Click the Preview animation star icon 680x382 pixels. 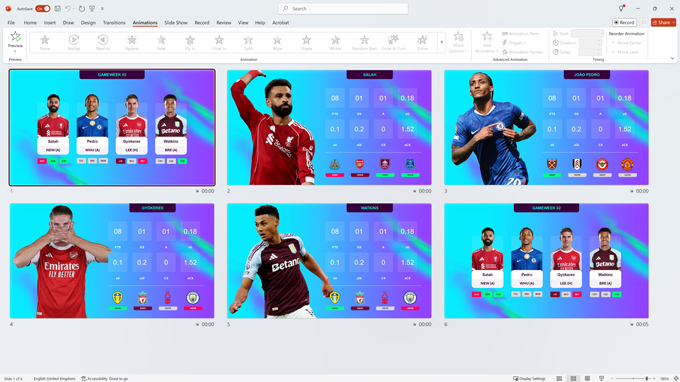pos(15,37)
